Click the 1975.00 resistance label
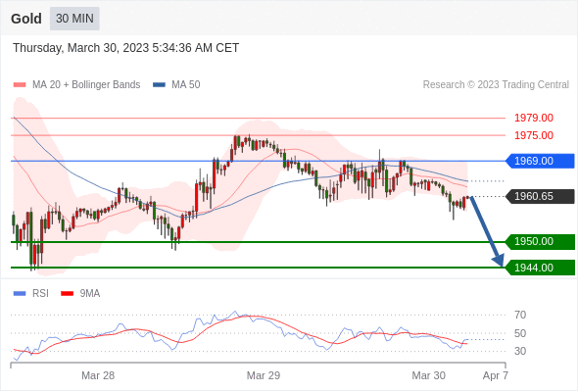Viewport: 578px width, 392px height. click(x=534, y=135)
